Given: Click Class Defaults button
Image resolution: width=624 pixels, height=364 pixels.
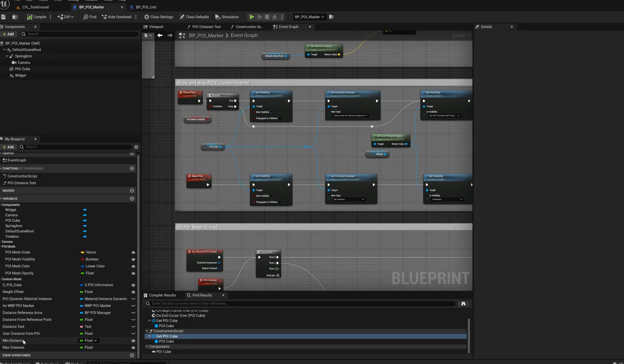Looking at the screenshot, I should coord(194,17).
